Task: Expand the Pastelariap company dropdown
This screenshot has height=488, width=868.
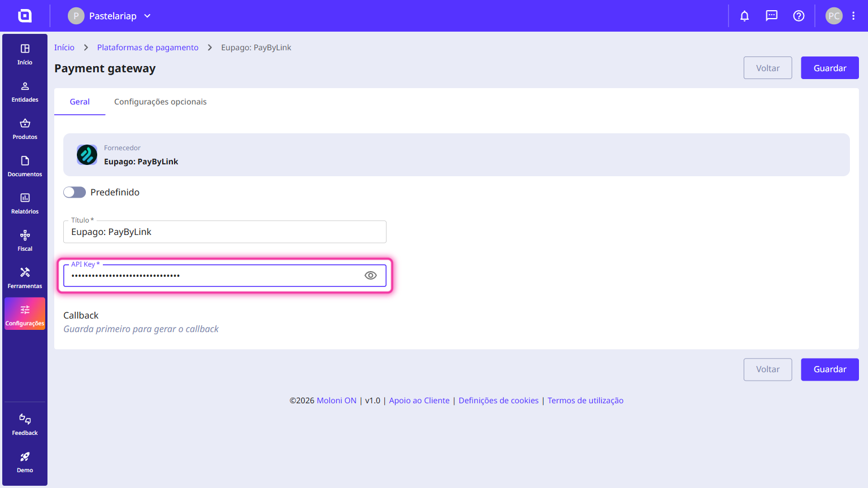Action: pyautogui.click(x=147, y=16)
